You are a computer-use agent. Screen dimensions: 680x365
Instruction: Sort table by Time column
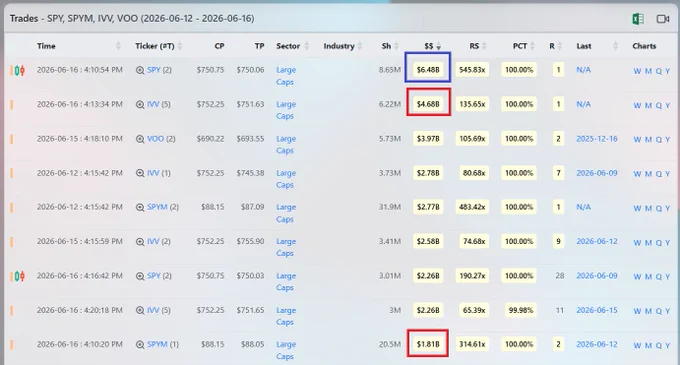coord(118,46)
